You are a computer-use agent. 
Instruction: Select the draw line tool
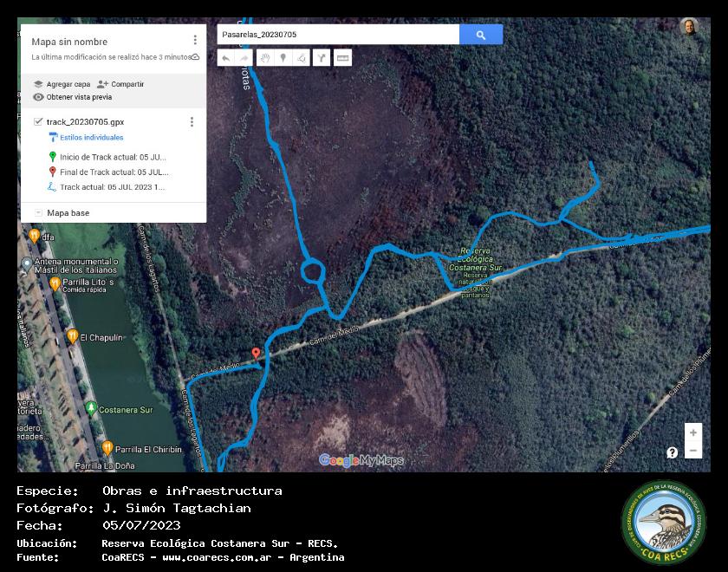point(301,58)
